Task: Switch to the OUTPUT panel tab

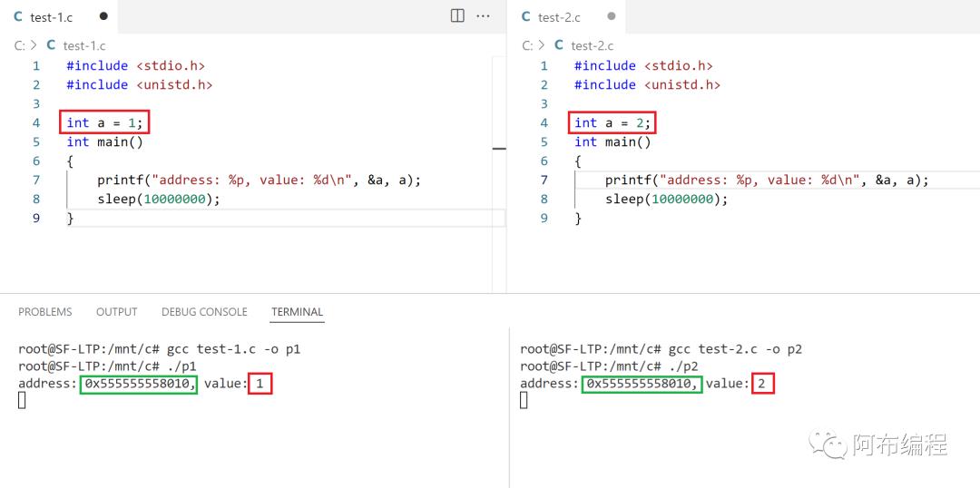Action: click(116, 312)
